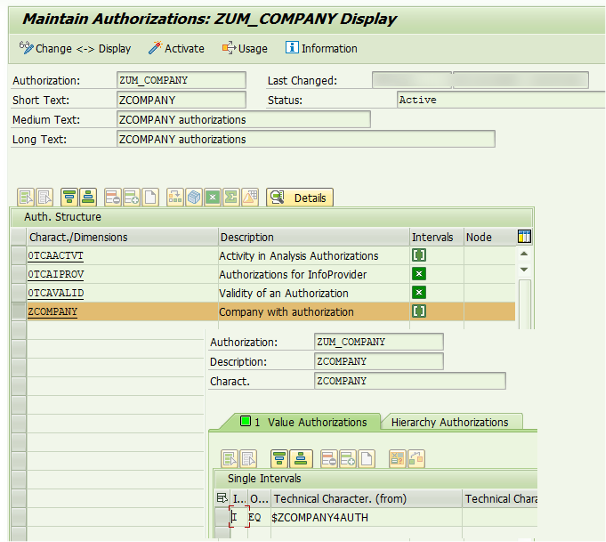Open the Information button in toolbar
Viewport: 606px width, 542px height.
point(321,48)
